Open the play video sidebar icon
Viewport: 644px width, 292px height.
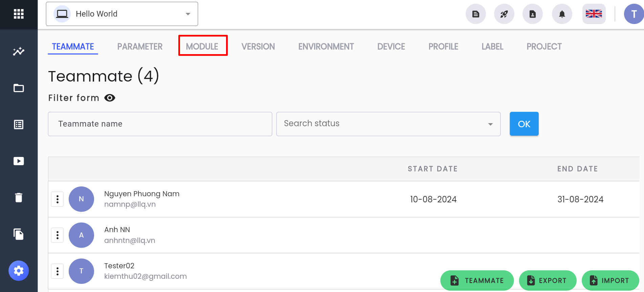coord(19,161)
